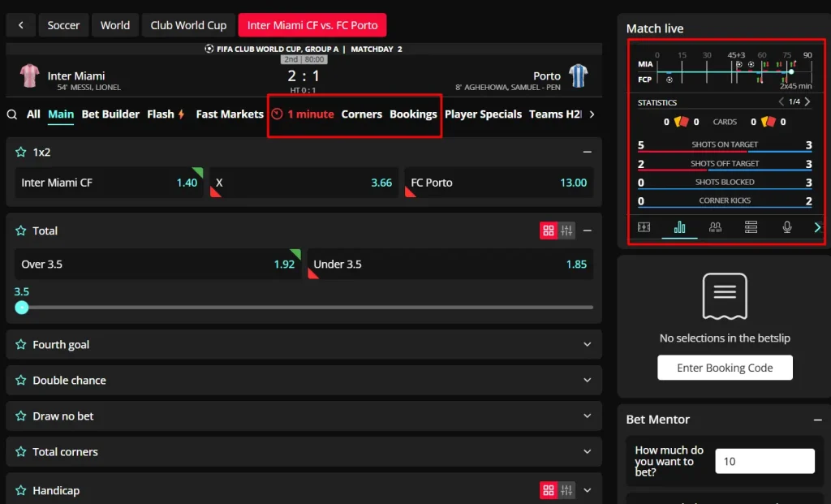Click the Enter Booking Code button
This screenshot has height=504, width=831.
coord(725,368)
